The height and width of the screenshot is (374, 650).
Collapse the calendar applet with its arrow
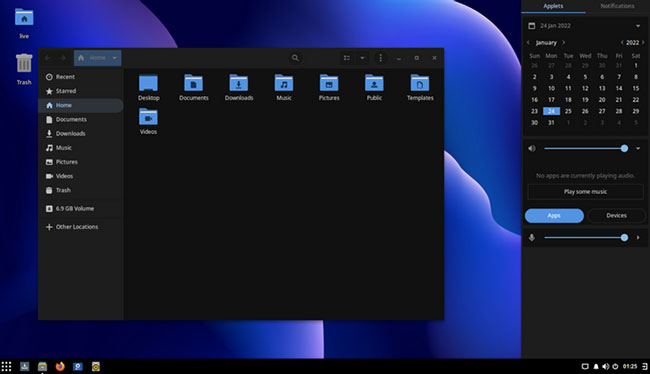coord(638,26)
